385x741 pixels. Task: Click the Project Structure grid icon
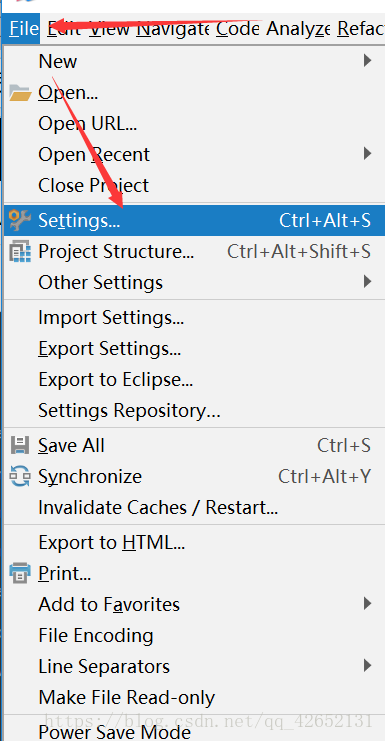(x=20, y=251)
